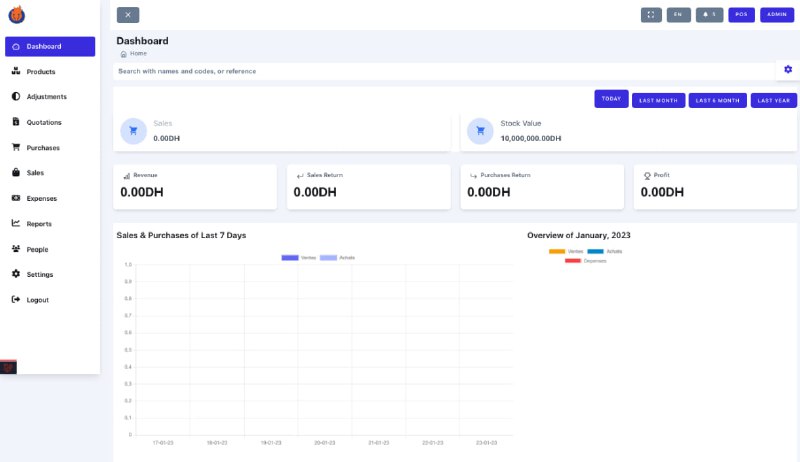
Task: Focus the search names and codes field
Action: tap(444, 71)
